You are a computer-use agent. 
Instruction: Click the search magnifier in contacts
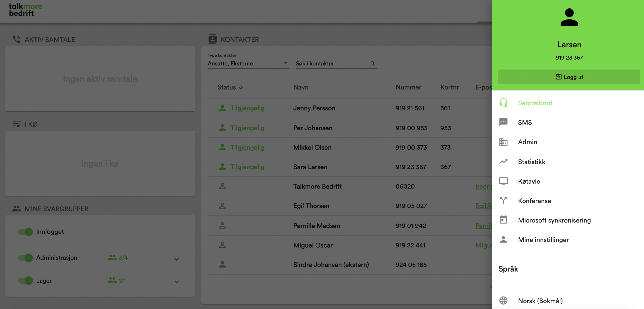tap(372, 64)
